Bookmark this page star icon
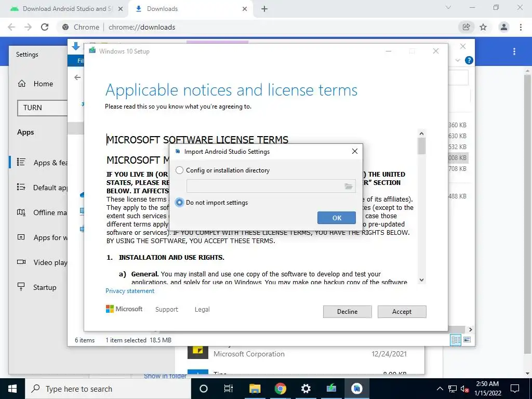Image resolution: width=532 pixels, height=399 pixels. click(x=483, y=27)
